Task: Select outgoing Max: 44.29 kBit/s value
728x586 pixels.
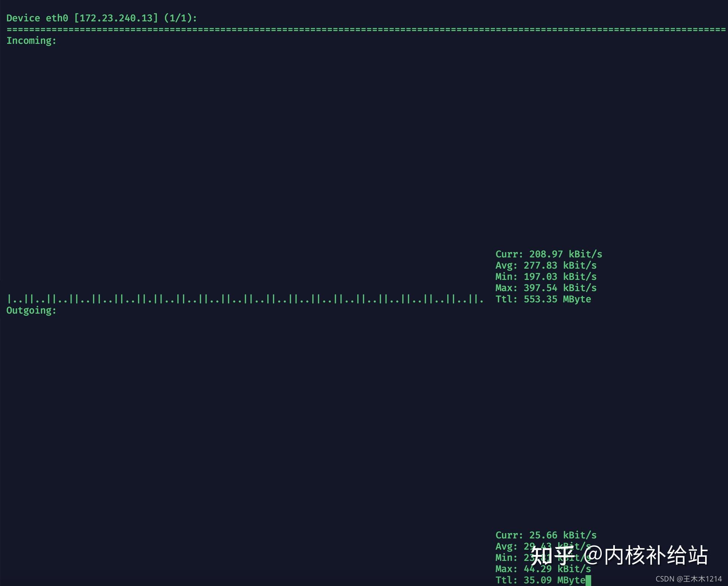Action: pos(543,569)
